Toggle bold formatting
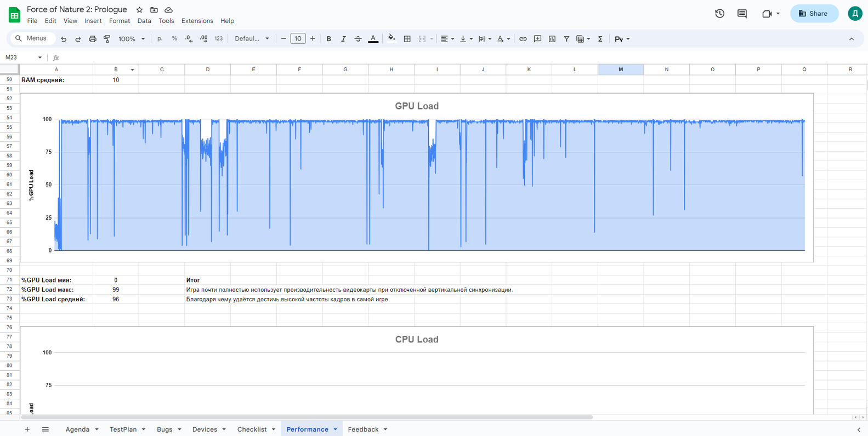The image size is (868, 436). tap(328, 39)
